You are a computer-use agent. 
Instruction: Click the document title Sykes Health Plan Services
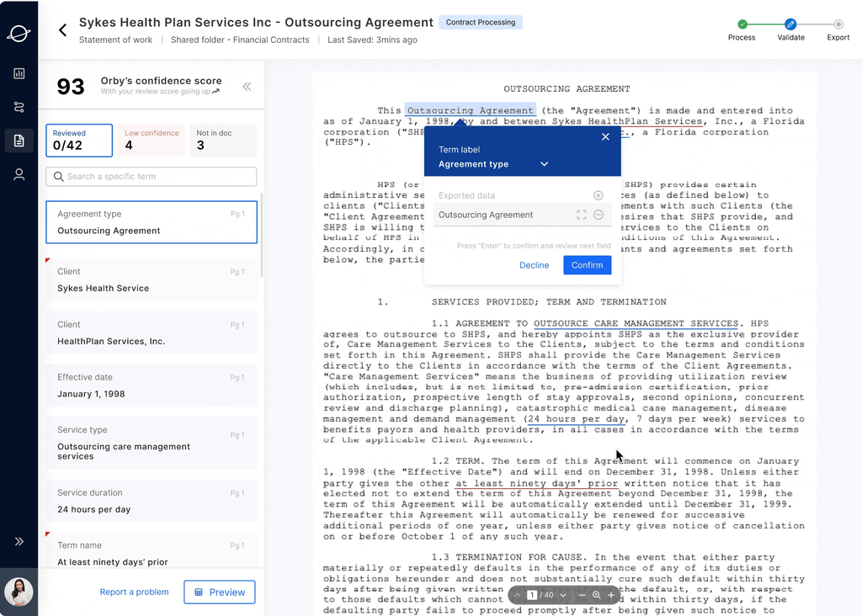(256, 23)
